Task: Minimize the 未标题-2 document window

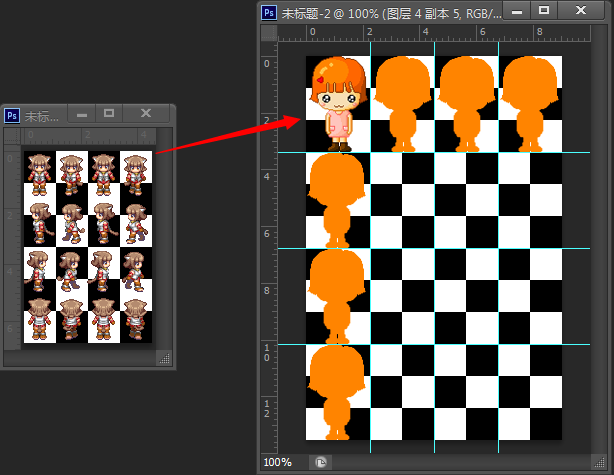Action: point(517,11)
